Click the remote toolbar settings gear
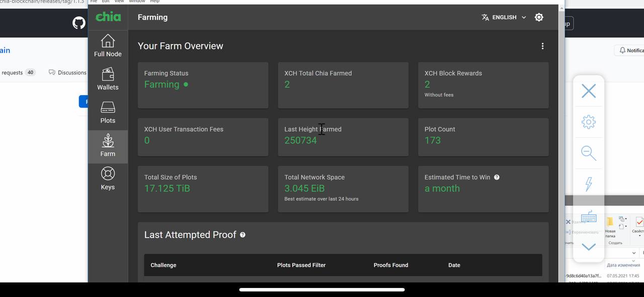644x297 pixels. pos(589,122)
